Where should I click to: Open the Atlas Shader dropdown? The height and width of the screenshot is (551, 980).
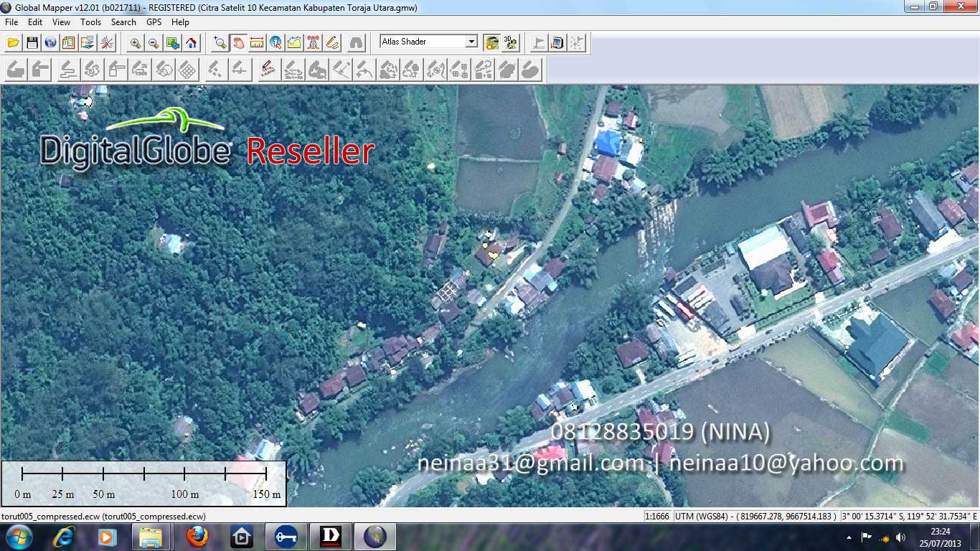[472, 41]
